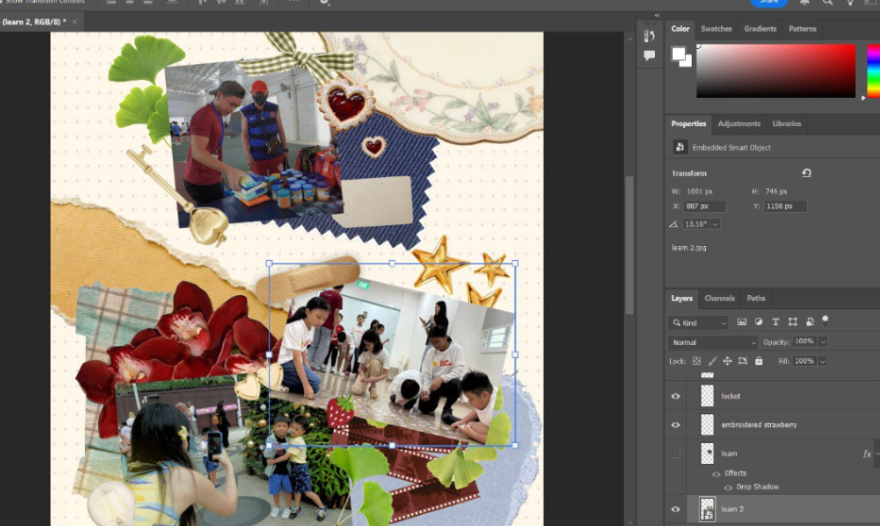Screen dimensions: 880x526
Task: Click the X position input field
Action: 704,207
